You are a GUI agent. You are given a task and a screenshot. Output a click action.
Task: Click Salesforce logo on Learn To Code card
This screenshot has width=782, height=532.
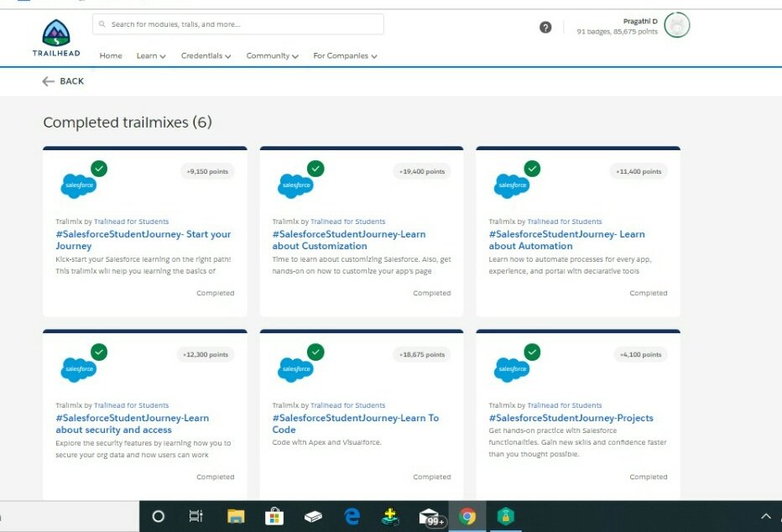pos(295,369)
